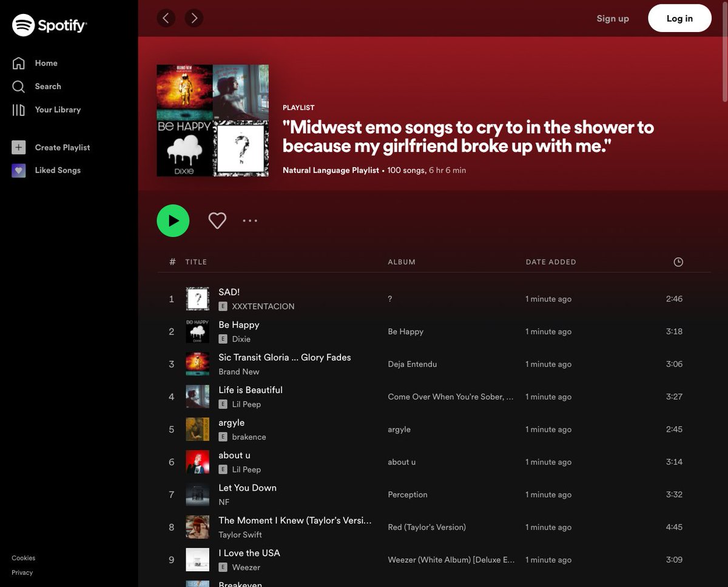The image size is (728, 587).
Task: Click the SAD! track title
Action: pos(229,292)
